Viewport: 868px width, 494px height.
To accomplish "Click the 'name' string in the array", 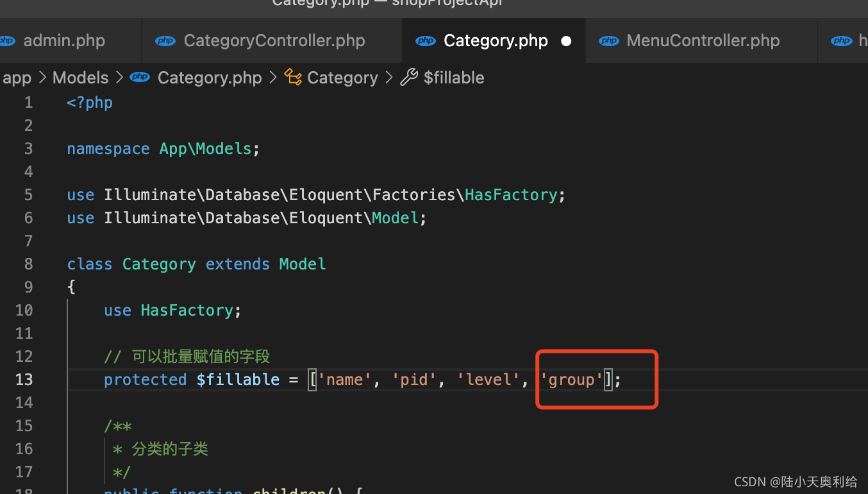I will point(344,379).
